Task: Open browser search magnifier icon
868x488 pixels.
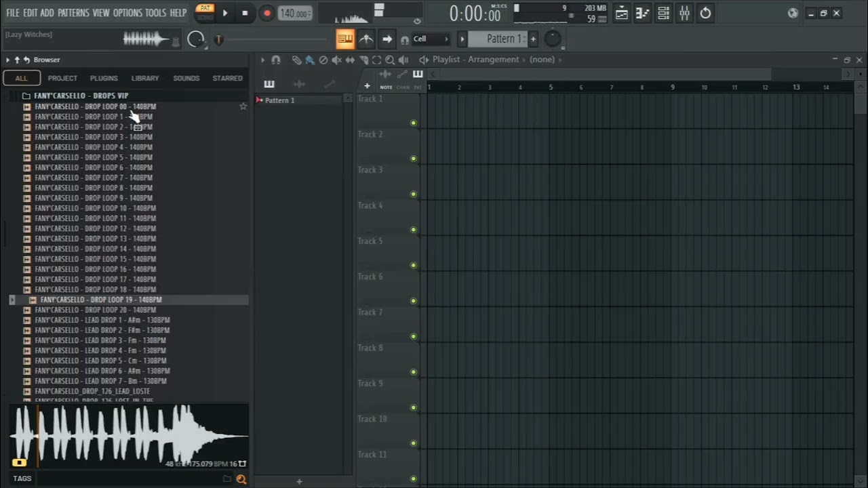Action: [241, 479]
